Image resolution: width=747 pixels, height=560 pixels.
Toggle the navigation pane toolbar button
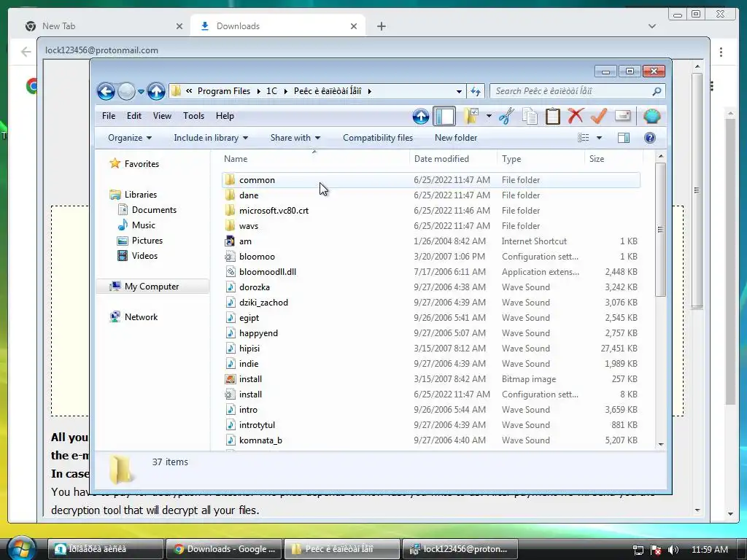click(x=444, y=116)
